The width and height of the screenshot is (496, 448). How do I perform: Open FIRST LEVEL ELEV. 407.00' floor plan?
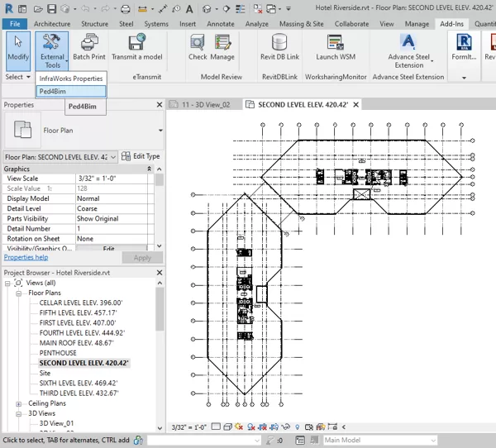(78, 323)
